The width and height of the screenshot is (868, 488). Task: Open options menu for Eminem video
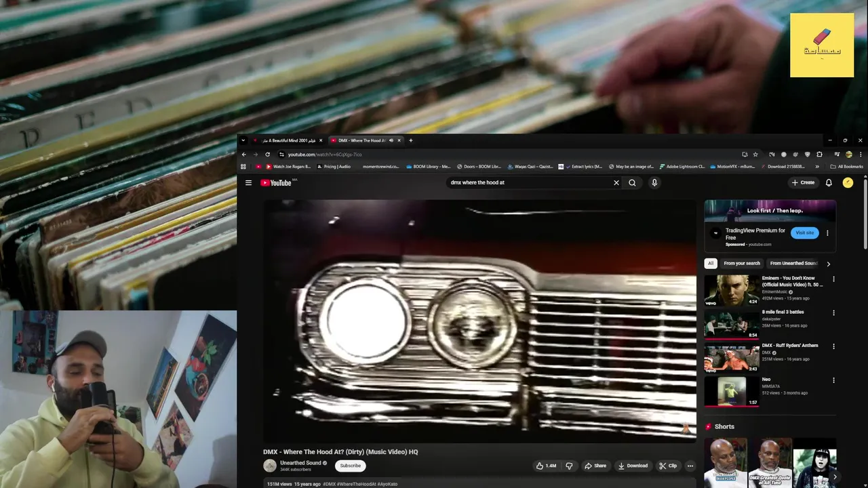[834, 279]
